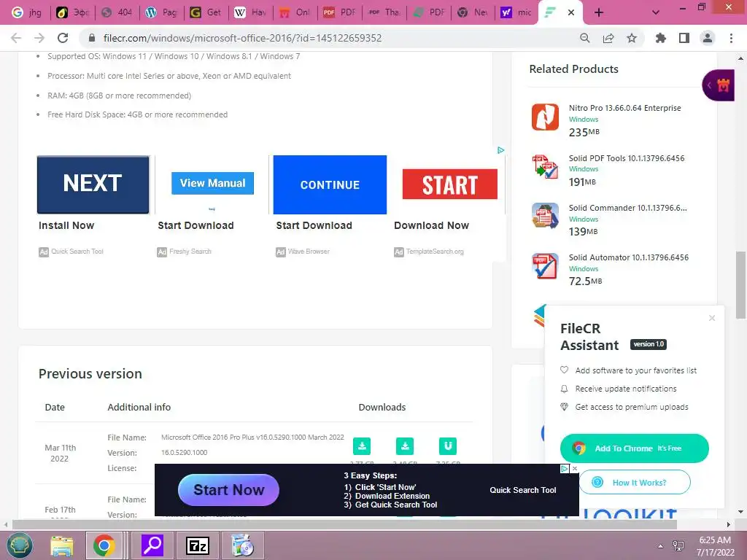This screenshot has height=560, width=747.
Task: Show hidden system tray icons
Action: click(660, 545)
